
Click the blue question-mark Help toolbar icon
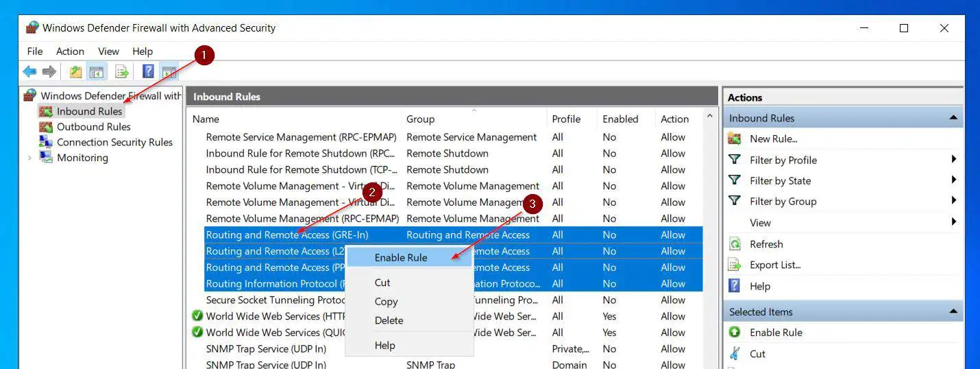tap(148, 71)
